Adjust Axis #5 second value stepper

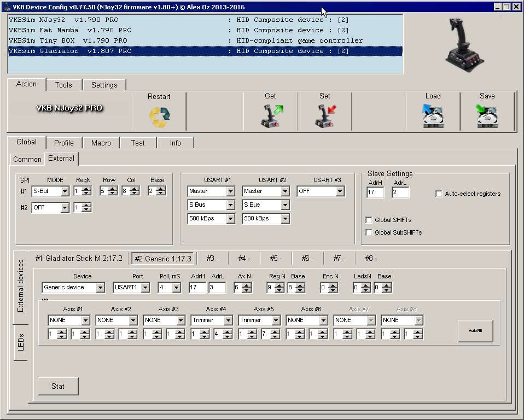(x=275, y=334)
